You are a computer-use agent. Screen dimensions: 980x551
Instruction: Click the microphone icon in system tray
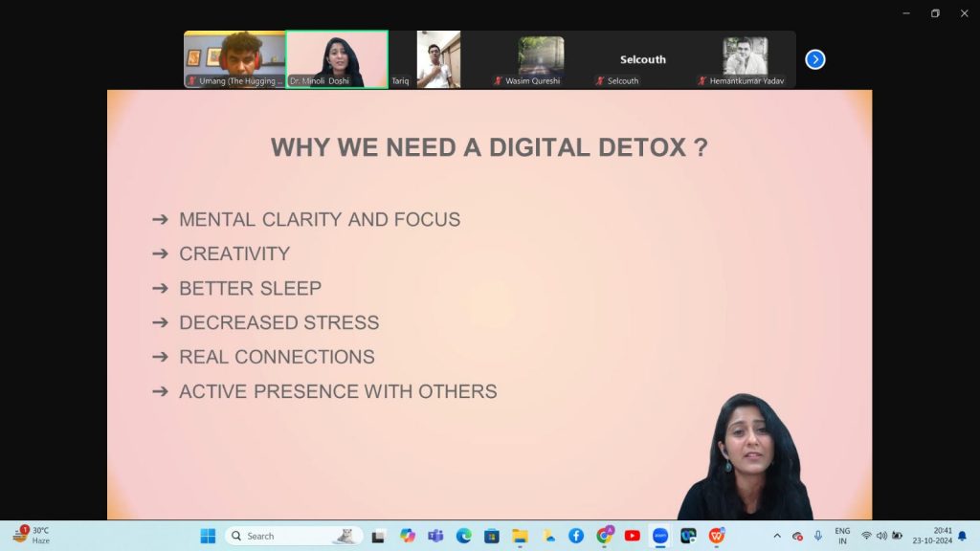817,536
